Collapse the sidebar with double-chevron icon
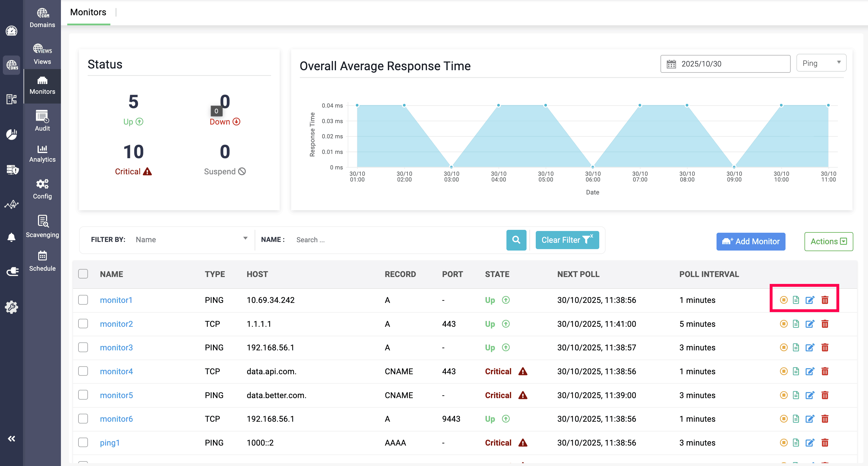 pyautogui.click(x=11, y=438)
